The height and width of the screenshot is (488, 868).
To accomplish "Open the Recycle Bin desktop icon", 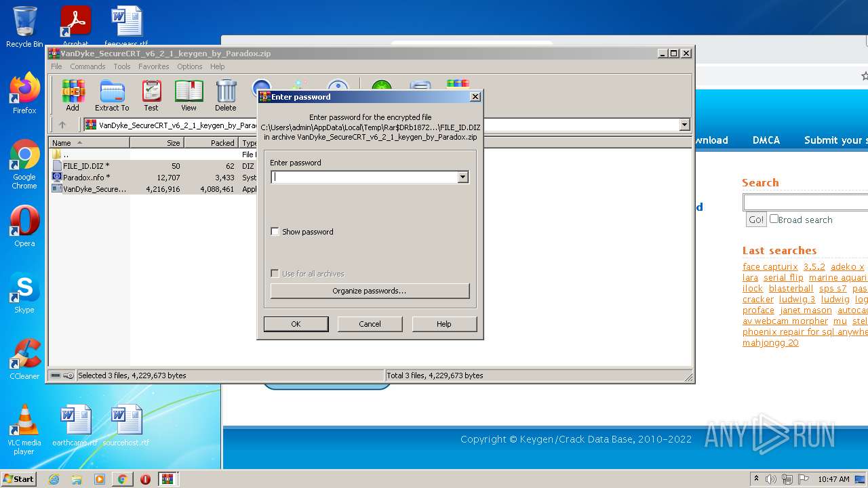I will coord(24,27).
